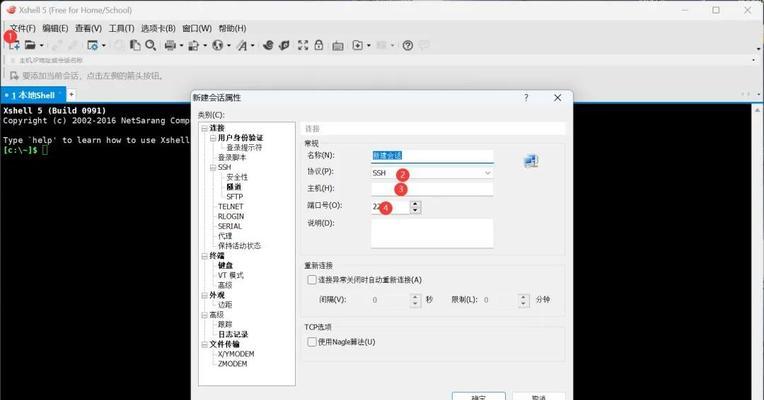This screenshot has width=764, height=400.
Task: Open the 协议(P) SSH protocol dropdown
Action: 487,173
